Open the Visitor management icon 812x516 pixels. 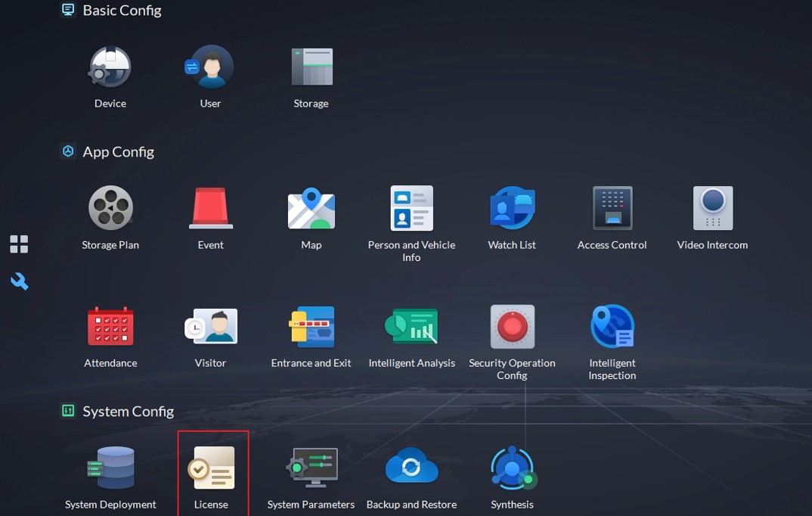pyautogui.click(x=210, y=327)
